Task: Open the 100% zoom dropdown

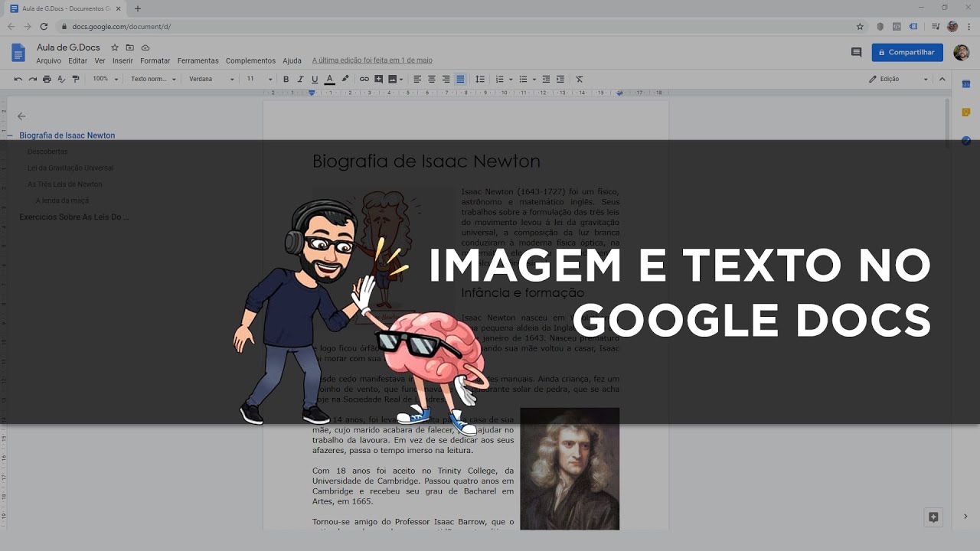Action: pyautogui.click(x=106, y=79)
